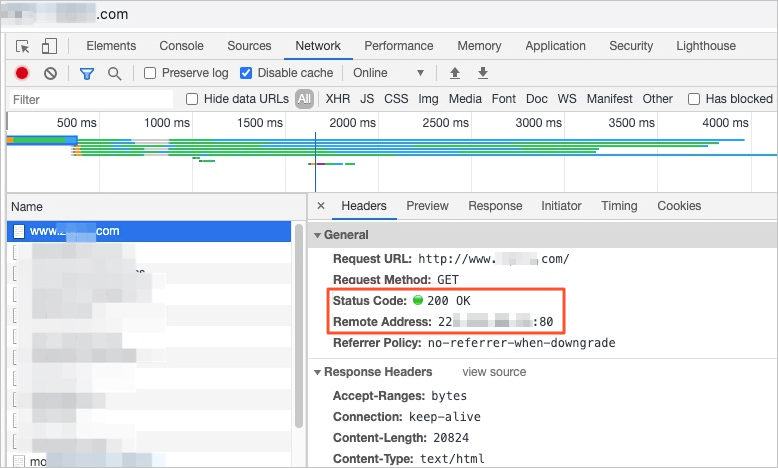Clear the network log
Screen dimensions: 778x468
coord(50,73)
